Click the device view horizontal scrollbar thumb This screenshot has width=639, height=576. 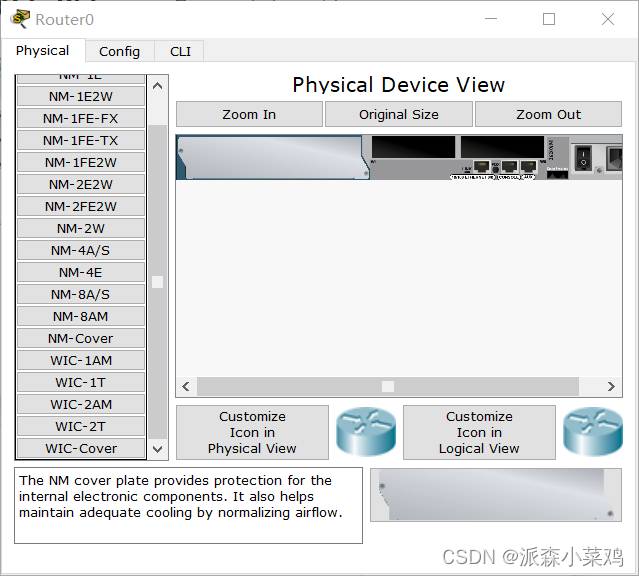coord(388,386)
